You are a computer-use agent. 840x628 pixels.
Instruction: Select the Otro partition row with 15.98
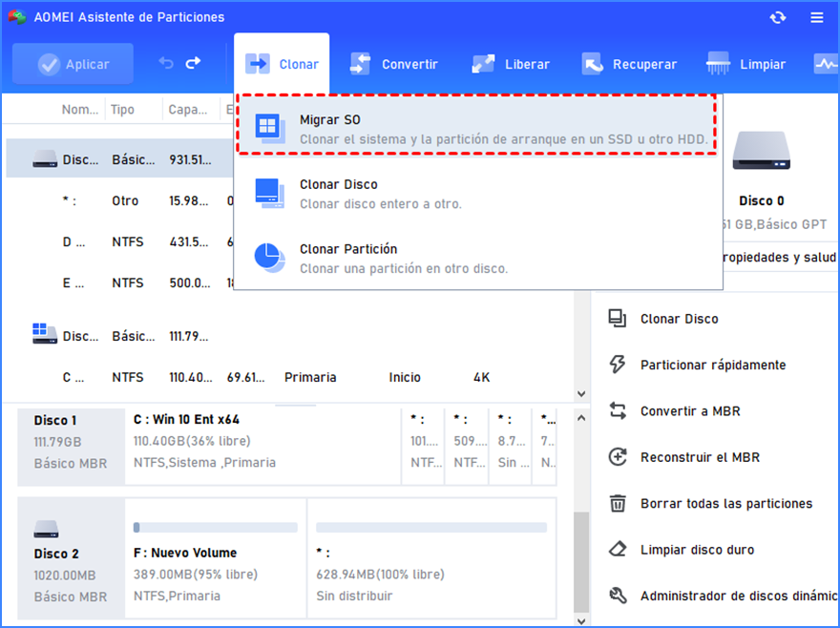(120, 200)
